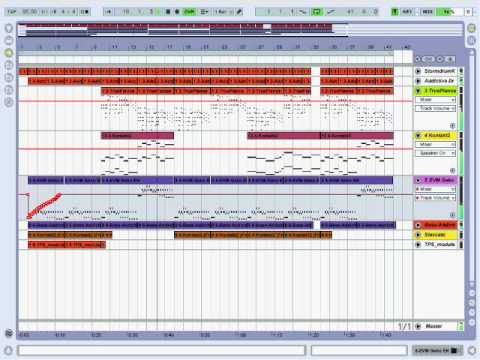Collapse the TruePianos track
Screen dimensions: 480x360
[x=418, y=91]
